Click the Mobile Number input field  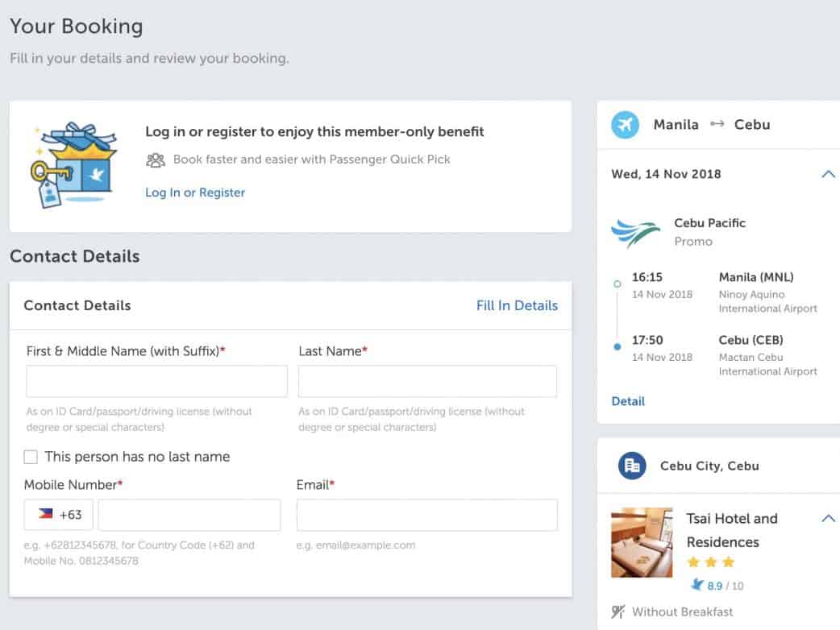pos(189,515)
